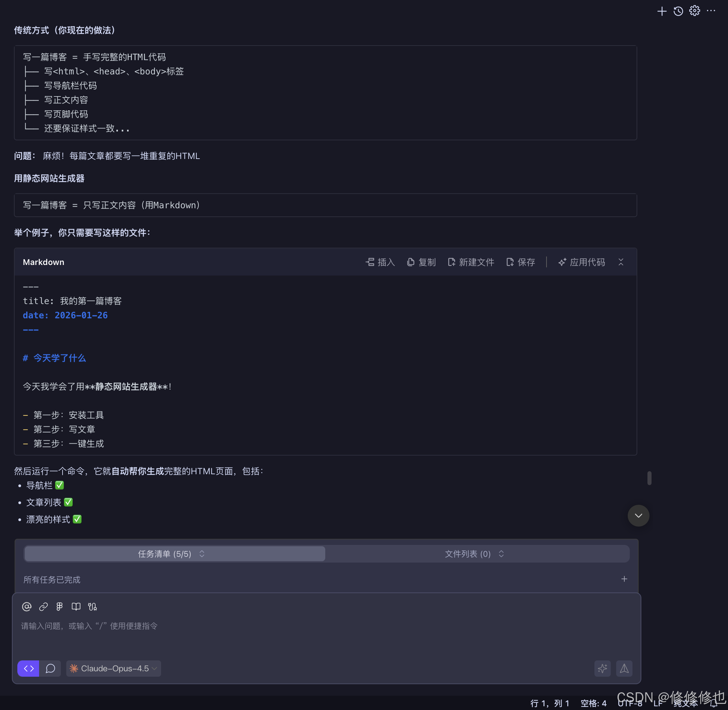Image resolution: width=728 pixels, height=710 pixels.
Task: Open the more options ellipsis menu
Action: 711,11
